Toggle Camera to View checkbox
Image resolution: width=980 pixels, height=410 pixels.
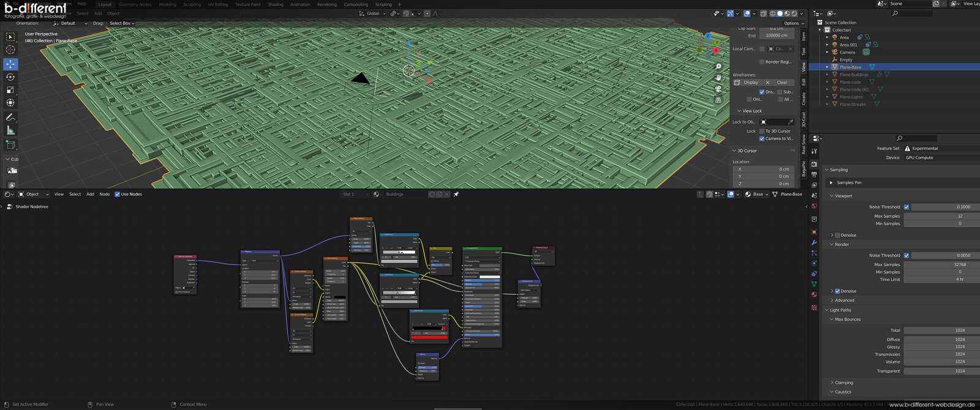click(762, 138)
